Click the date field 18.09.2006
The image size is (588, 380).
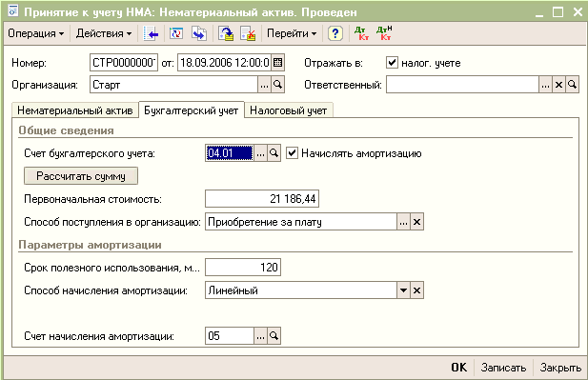click(224, 63)
